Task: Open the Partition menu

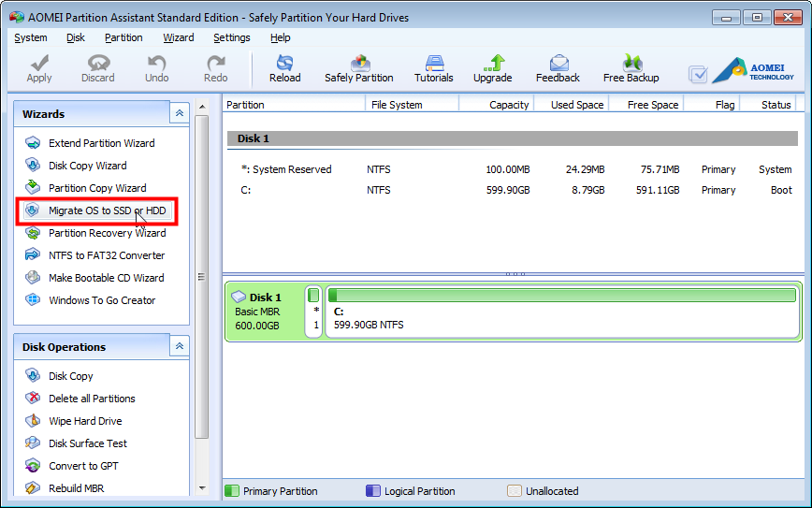Action: (123, 37)
